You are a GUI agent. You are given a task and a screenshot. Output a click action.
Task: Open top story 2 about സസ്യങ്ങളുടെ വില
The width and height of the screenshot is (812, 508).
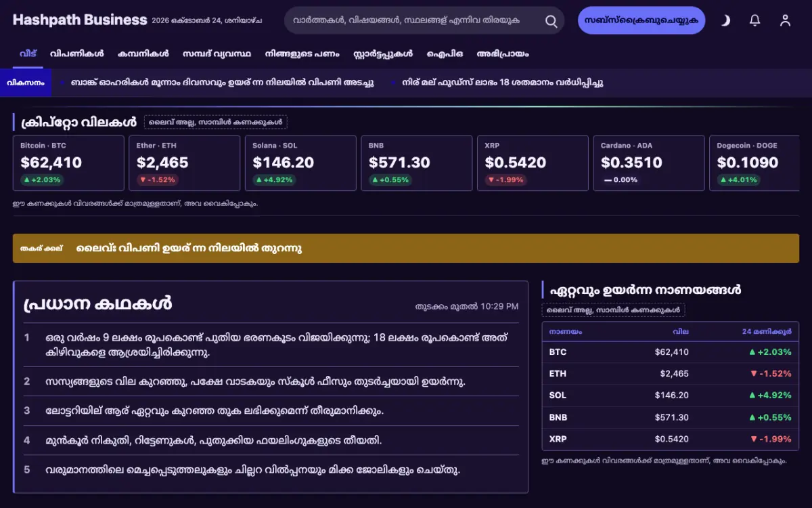(271, 381)
